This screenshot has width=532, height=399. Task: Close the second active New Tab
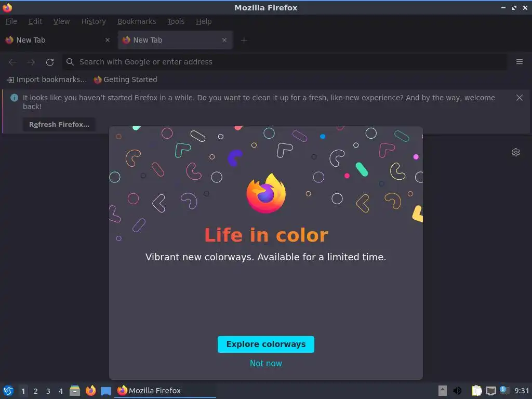point(224,40)
